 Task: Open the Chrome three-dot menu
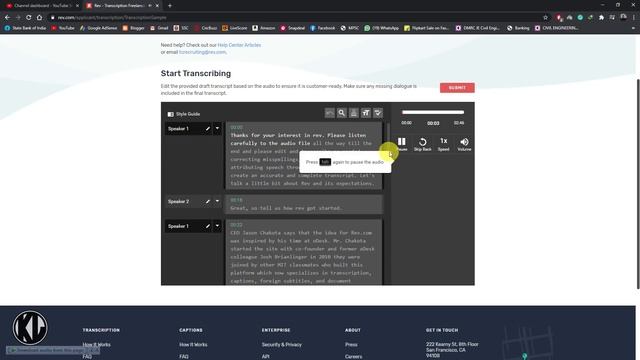634,18
